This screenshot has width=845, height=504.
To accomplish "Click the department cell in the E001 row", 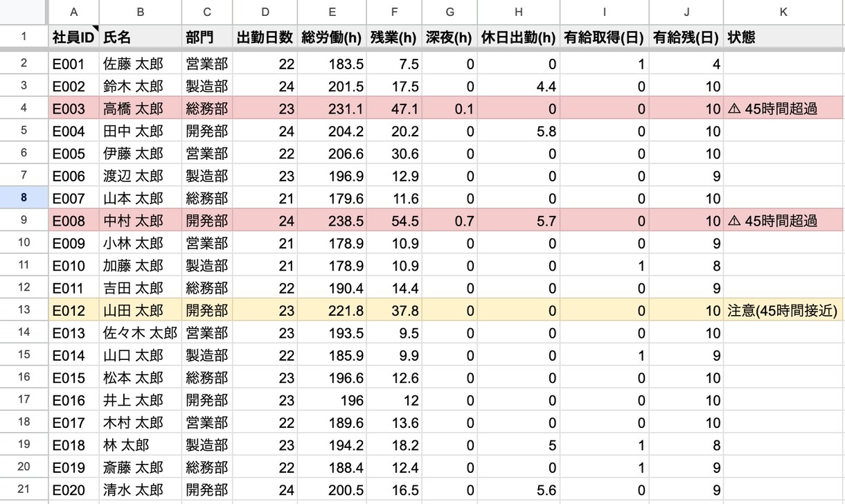I will coord(207,64).
